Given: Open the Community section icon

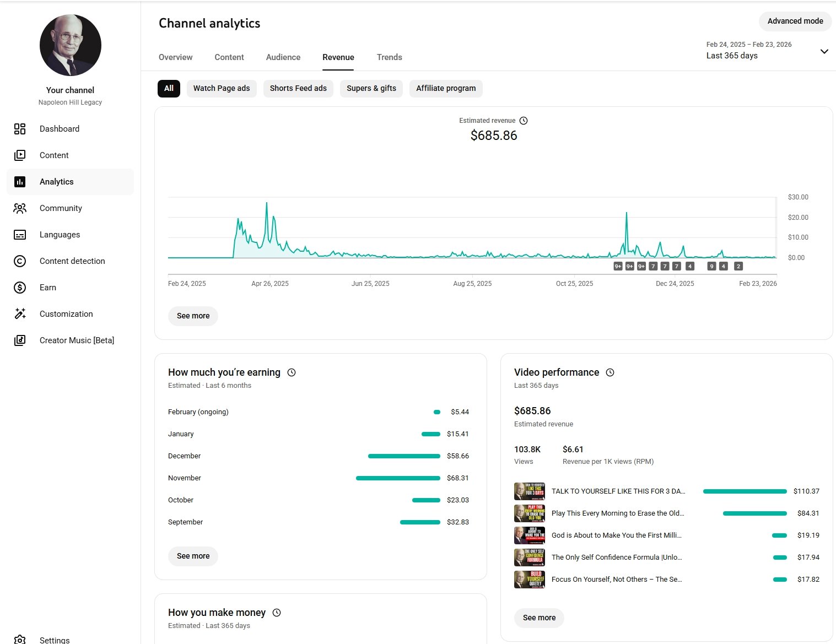Looking at the screenshot, I should click(x=20, y=208).
